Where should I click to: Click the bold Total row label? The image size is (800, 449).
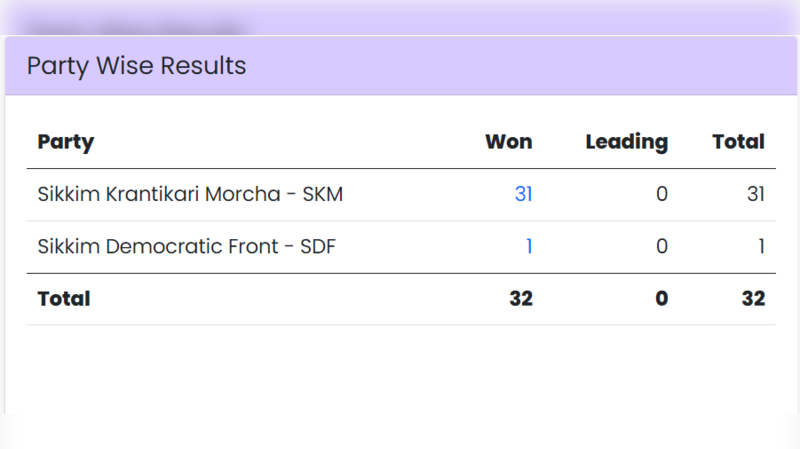tap(64, 299)
